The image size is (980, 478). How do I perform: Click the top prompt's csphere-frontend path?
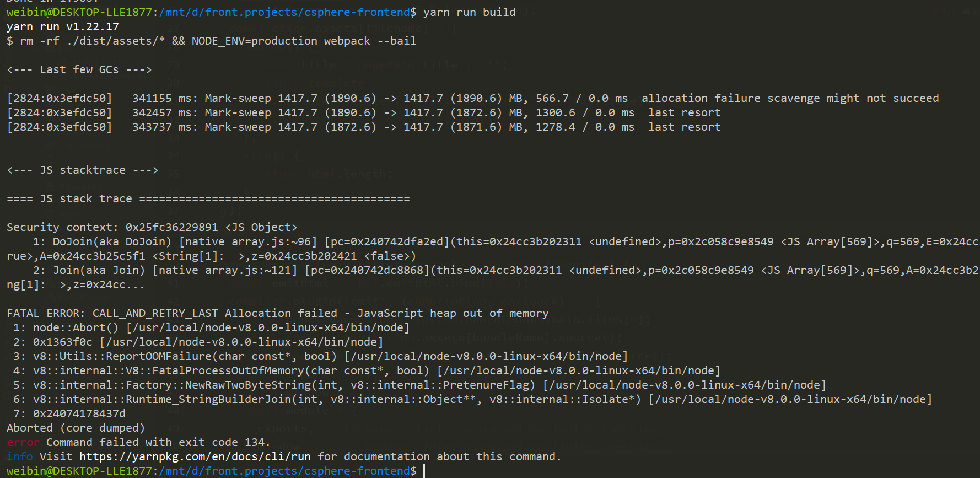284,12
